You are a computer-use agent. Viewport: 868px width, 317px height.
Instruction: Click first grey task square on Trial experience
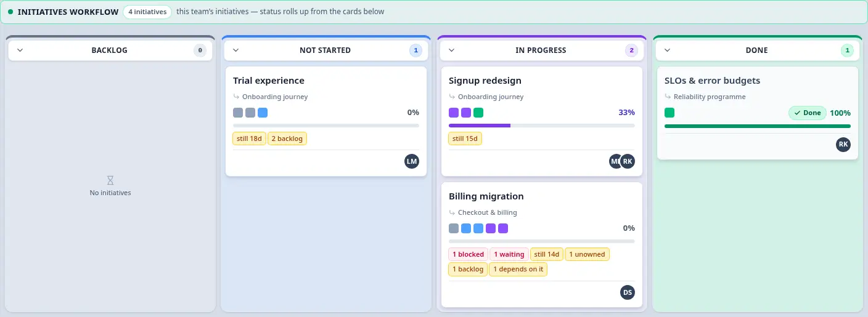click(x=238, y=113)
